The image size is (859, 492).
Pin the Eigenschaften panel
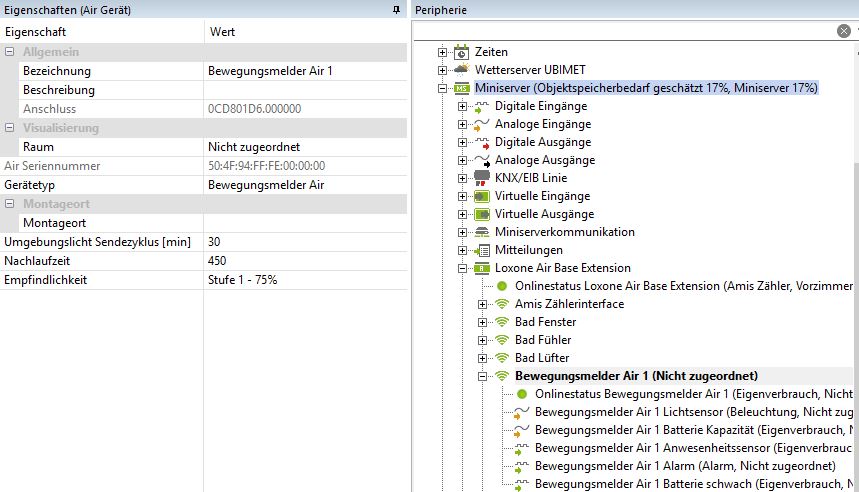(396, 10)
